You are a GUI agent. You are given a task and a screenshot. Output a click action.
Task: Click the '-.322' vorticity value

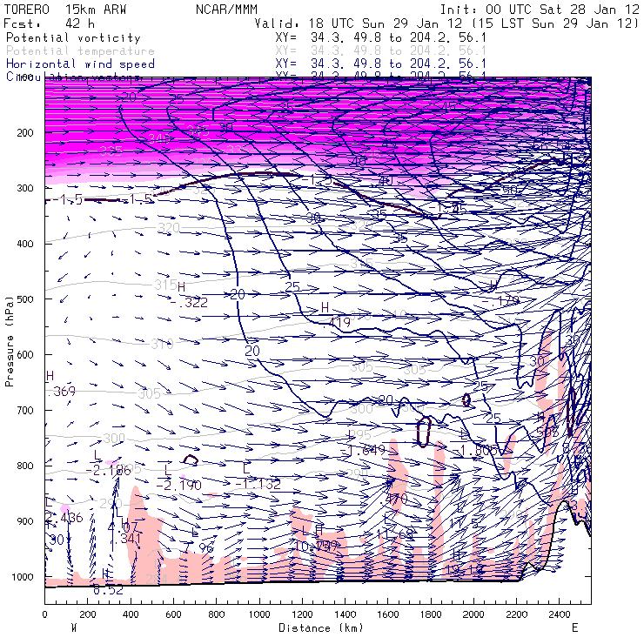click(189, 303)
